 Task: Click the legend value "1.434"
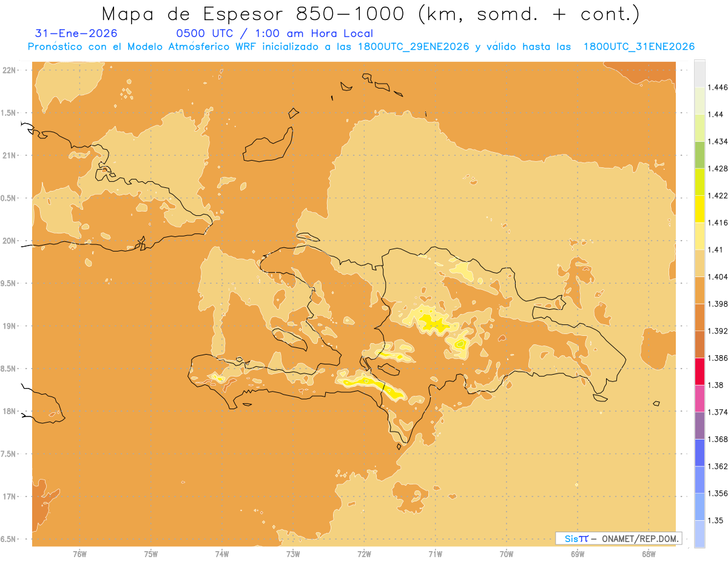(718, 141)
